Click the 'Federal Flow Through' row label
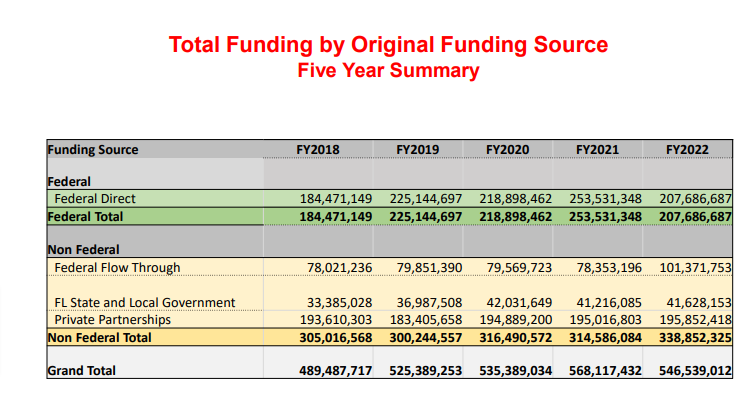The width and height of the screenshot is (749, 394). pyautogui.click(x=118, y=267)
